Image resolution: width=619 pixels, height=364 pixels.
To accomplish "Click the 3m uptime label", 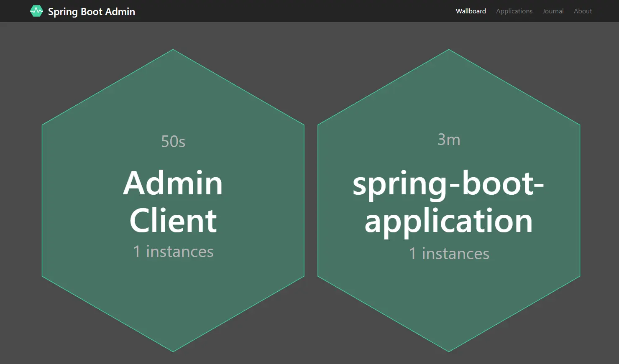I will click(449, 140).
